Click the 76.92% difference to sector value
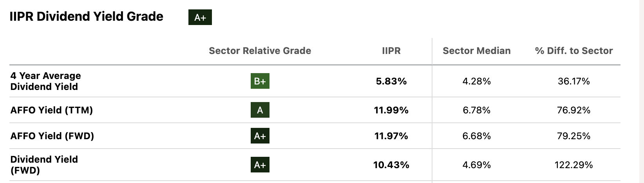This screenshot has height=183, width=644. pyautogui.click(x=573, y=110)
